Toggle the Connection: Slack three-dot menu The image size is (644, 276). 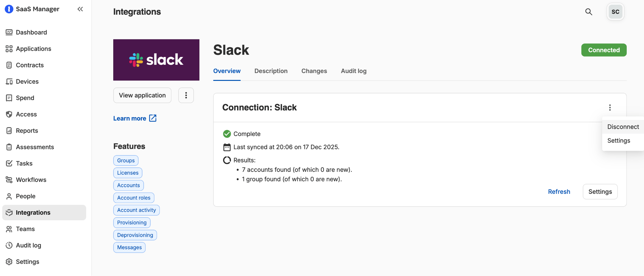click(x=610, y=108)
